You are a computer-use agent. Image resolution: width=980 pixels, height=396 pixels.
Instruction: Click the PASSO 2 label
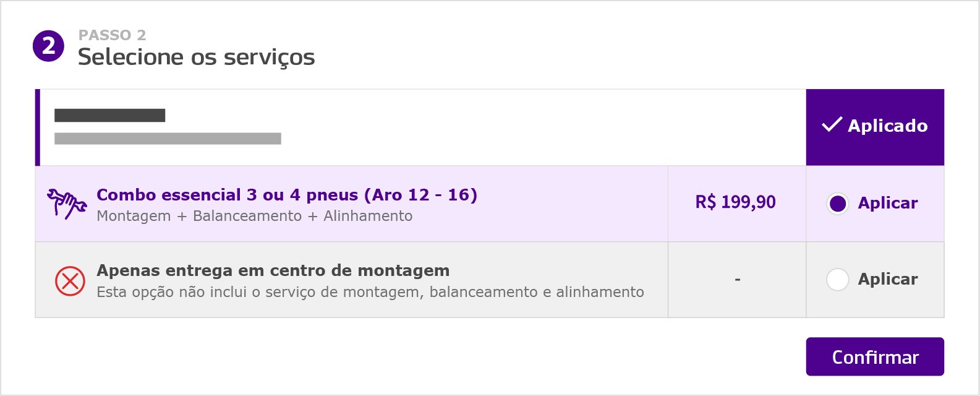(x=112, y=35)
